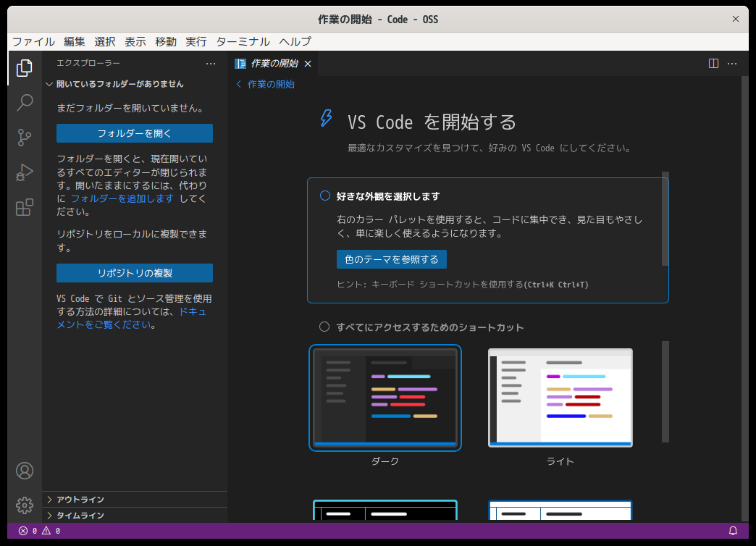This screenshot has height=546, width=756.
Task: Select the light high contrast theme preview
Action: [x=560, y=510]
